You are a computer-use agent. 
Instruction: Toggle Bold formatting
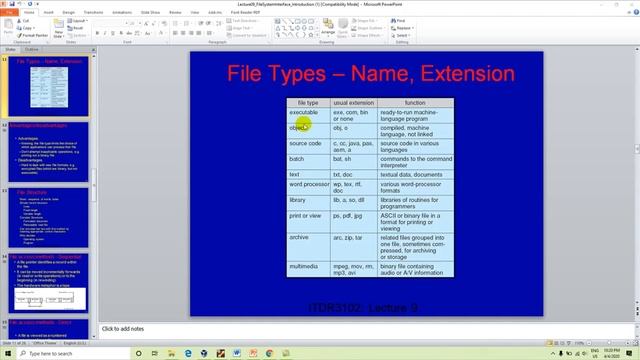click(x=97, y=33)
